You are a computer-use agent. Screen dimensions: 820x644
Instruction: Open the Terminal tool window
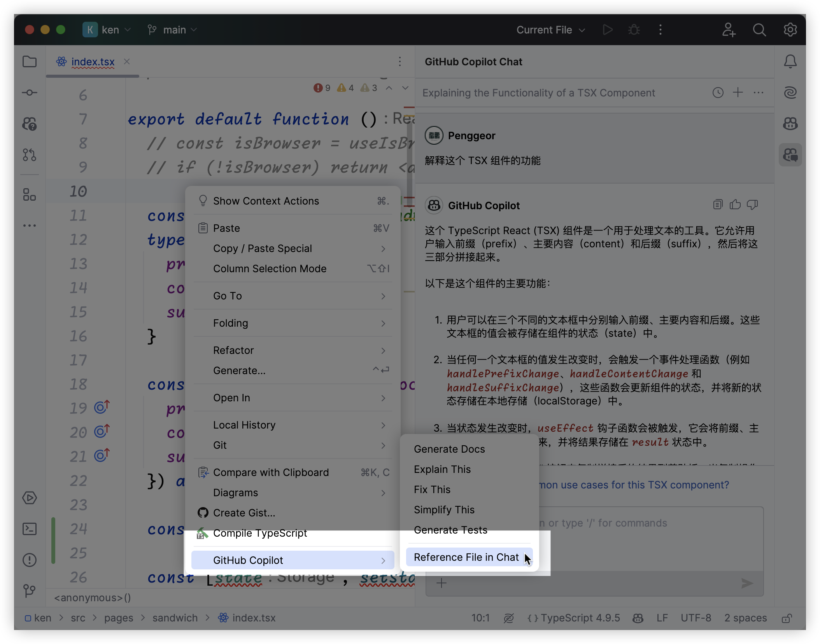30,529
